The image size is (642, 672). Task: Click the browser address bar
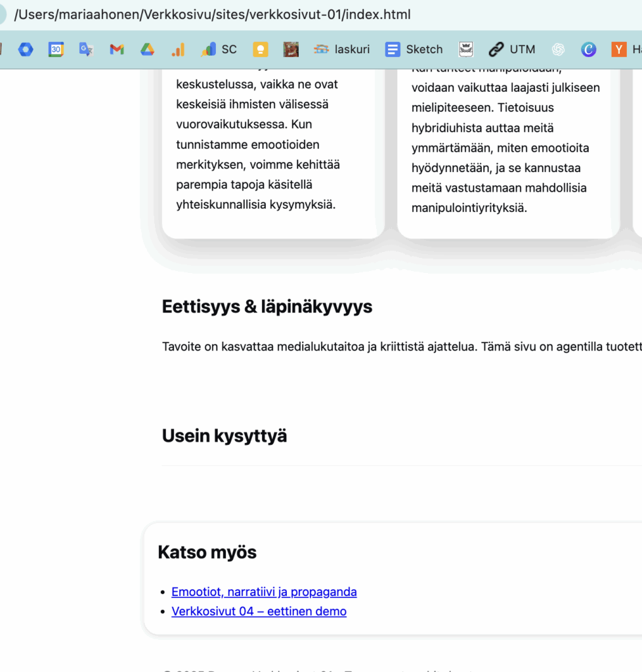(263, 14)
